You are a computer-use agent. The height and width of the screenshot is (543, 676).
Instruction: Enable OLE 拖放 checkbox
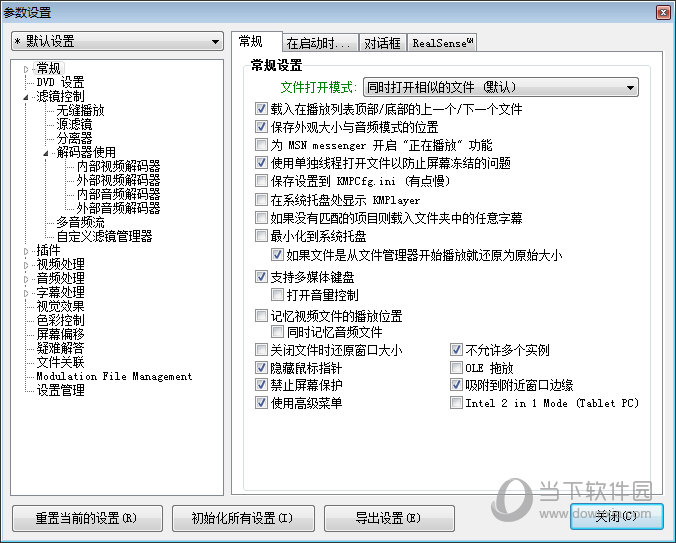456,368
